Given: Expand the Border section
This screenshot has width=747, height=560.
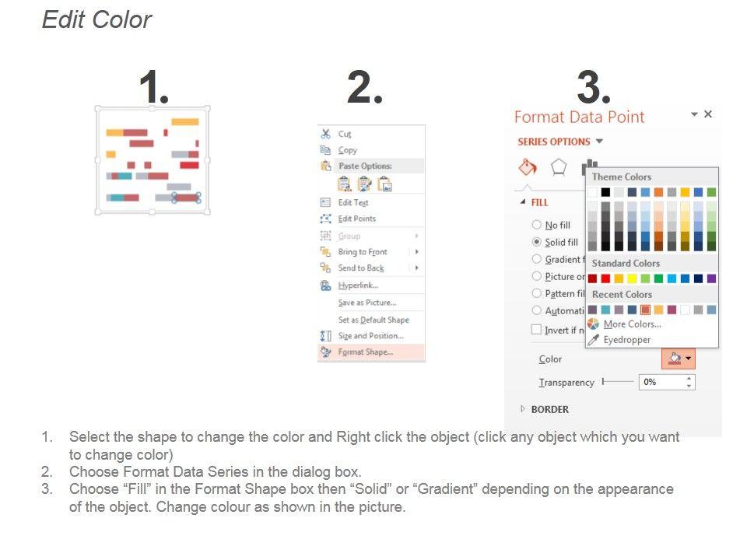Looking at the screenshot, I should (x=523, y=409).
